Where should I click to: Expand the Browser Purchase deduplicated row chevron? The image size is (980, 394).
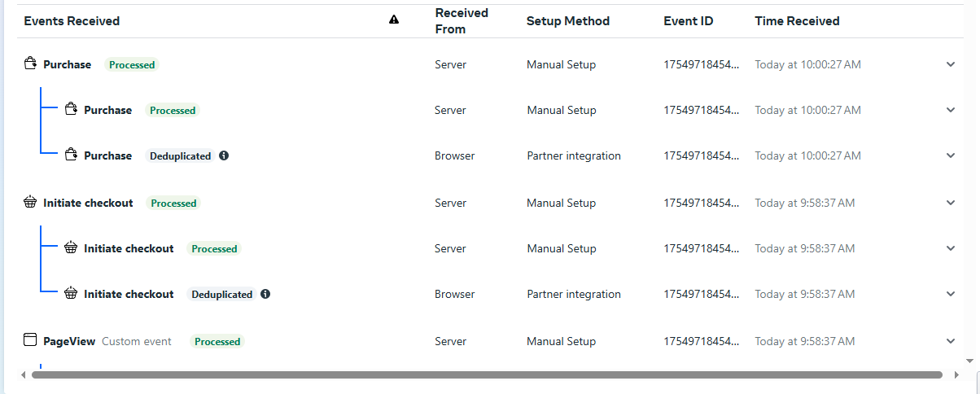click(950, 155)
